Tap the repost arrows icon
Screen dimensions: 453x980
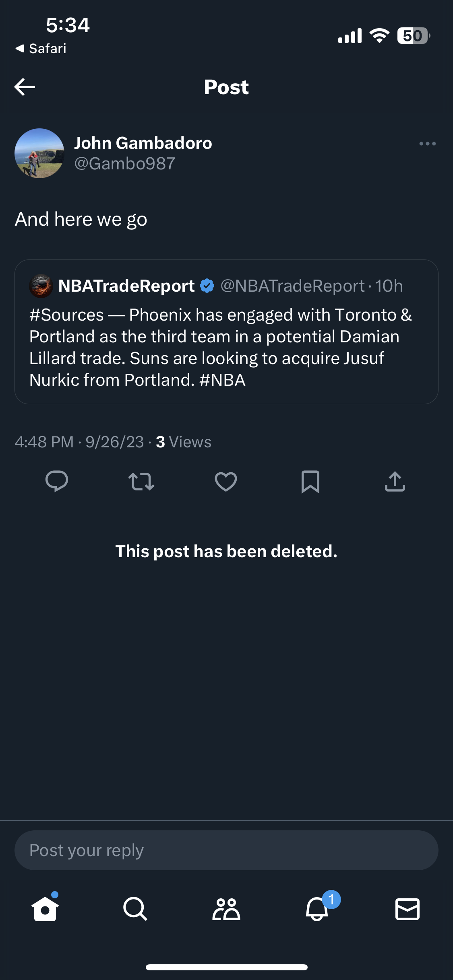coord(141,482)
